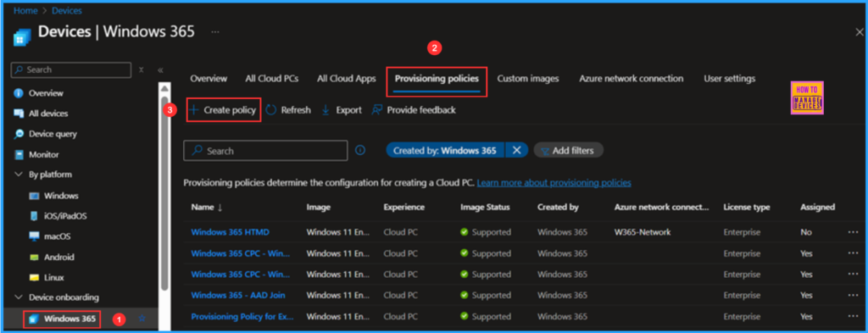The image size is (868, 333).
Task: Click Create policy
Action: pyautogui.click(x=224, y=110)
